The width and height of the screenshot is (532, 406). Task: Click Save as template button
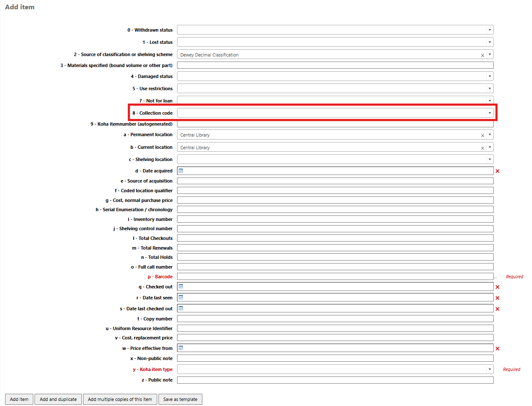point(180,399)
